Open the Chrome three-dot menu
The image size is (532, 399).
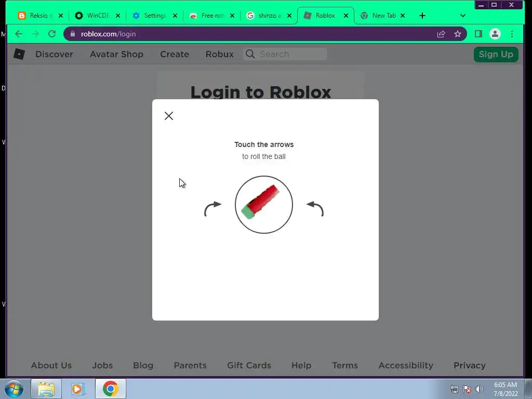512,34
